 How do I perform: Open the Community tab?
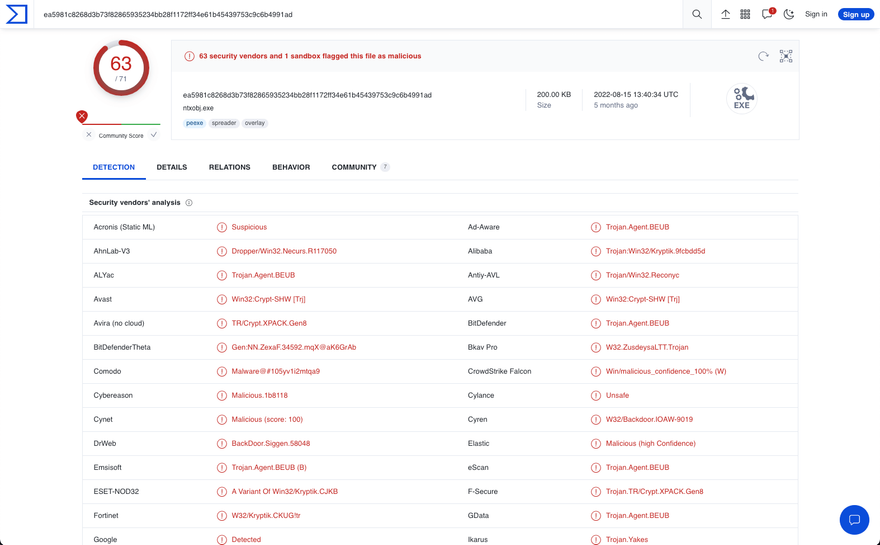pos(354,167)
